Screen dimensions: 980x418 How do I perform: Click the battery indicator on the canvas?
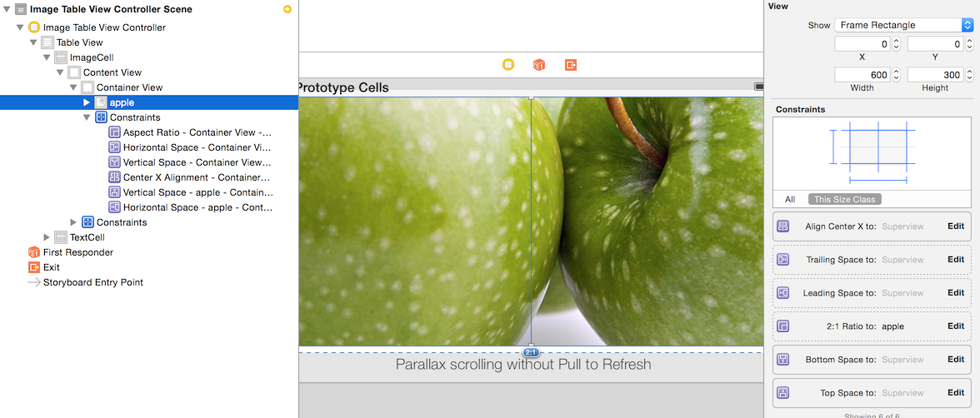[758, 87]
